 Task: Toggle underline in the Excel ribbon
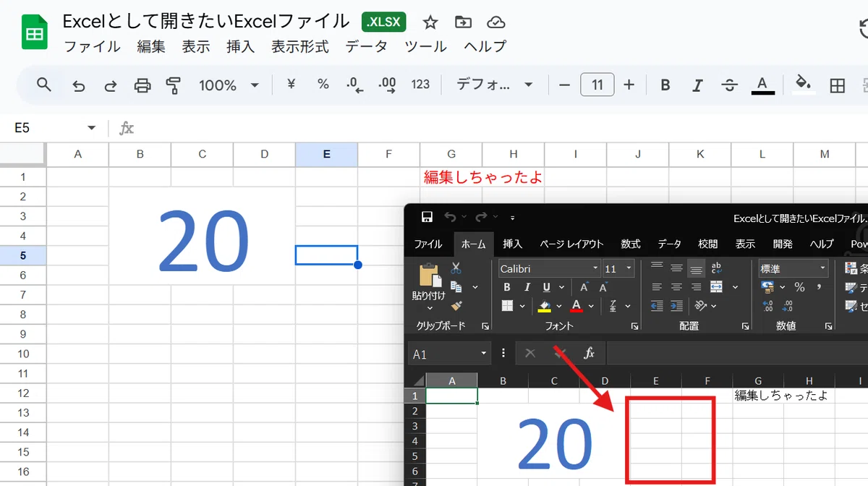545,287
